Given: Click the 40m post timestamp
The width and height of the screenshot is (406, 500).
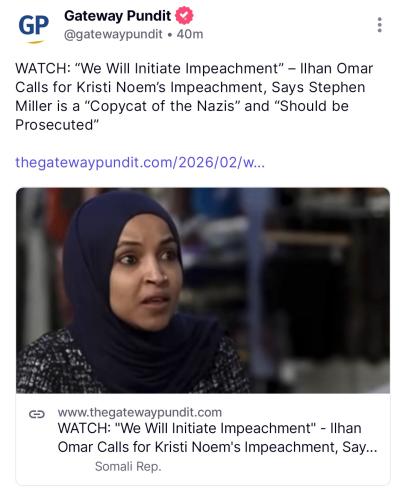Looking at the screenshot, I should [x=190, y=34].
